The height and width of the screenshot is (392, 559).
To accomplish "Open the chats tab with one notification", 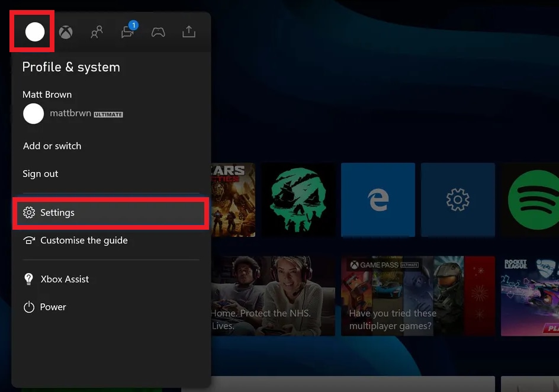I will (128, 31).
